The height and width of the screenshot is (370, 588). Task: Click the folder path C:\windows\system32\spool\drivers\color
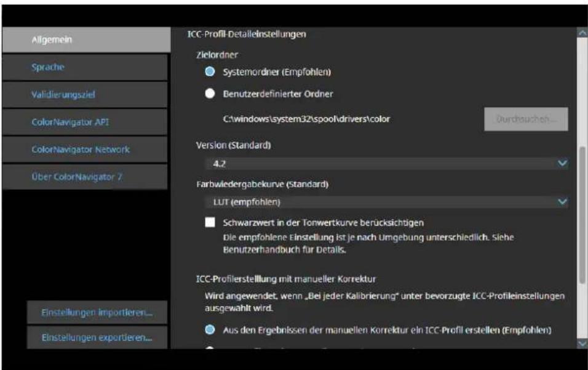tap(306, 119)
